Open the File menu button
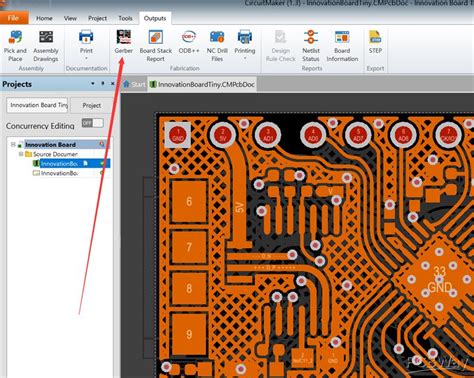The image size is (474, 378). point(13,18)
